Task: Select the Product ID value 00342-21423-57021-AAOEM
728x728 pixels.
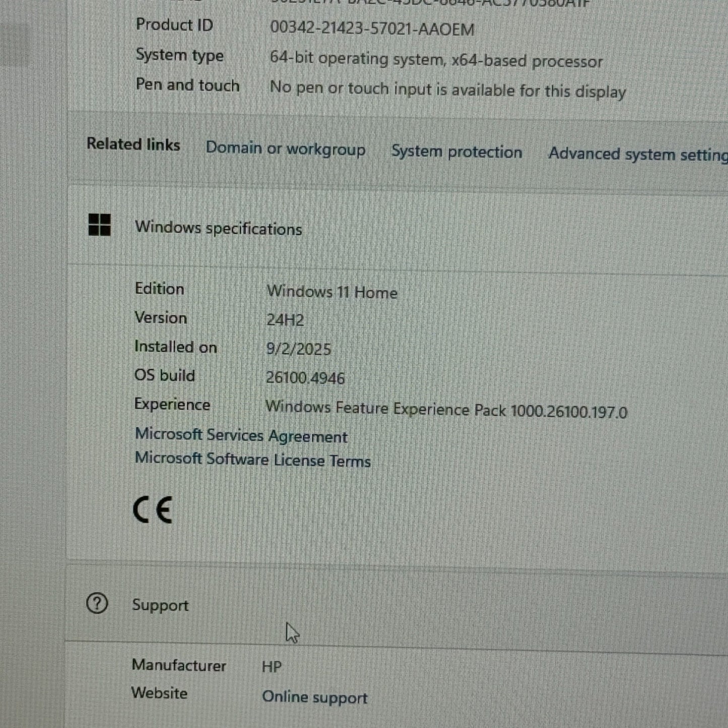Action: 372,29
